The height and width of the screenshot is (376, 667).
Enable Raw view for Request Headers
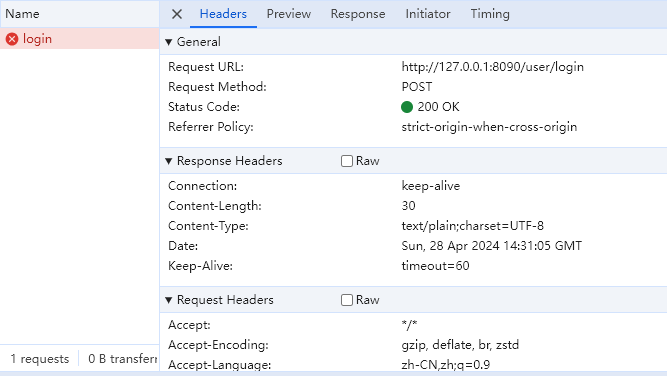(347, 300)
